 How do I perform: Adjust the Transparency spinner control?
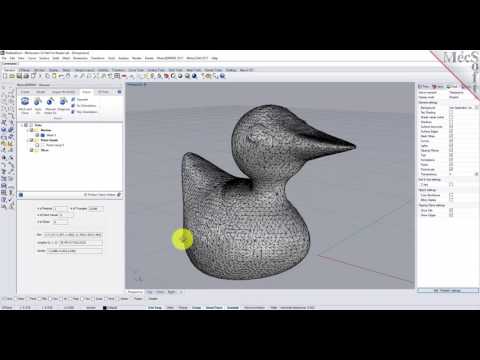tap(476, 174)
